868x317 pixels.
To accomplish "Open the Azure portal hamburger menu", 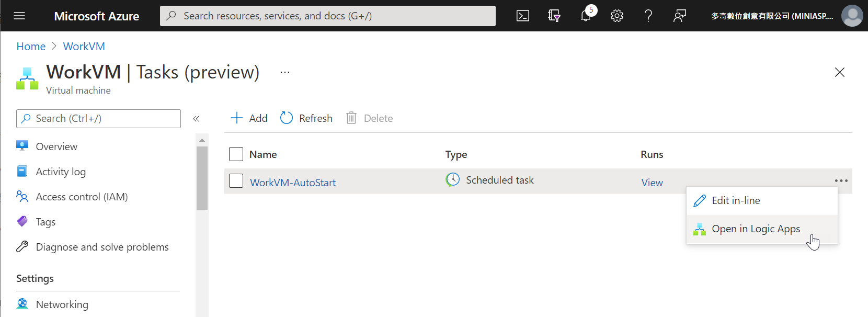I will point(19,16).
